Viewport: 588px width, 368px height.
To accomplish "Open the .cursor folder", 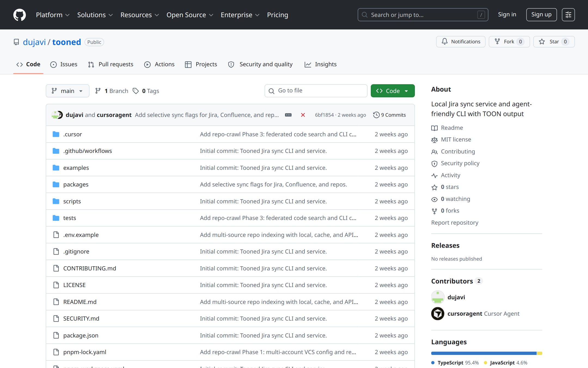I will [72, 134].
